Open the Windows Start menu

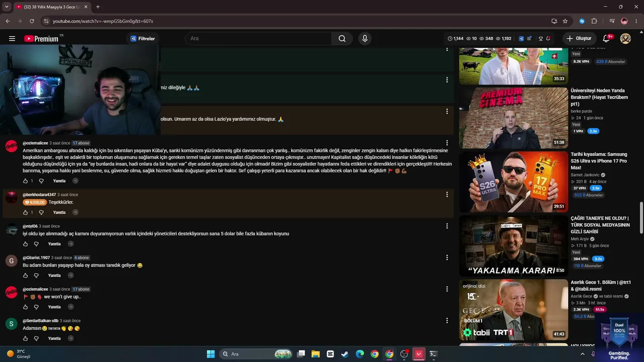click(211, 354)
